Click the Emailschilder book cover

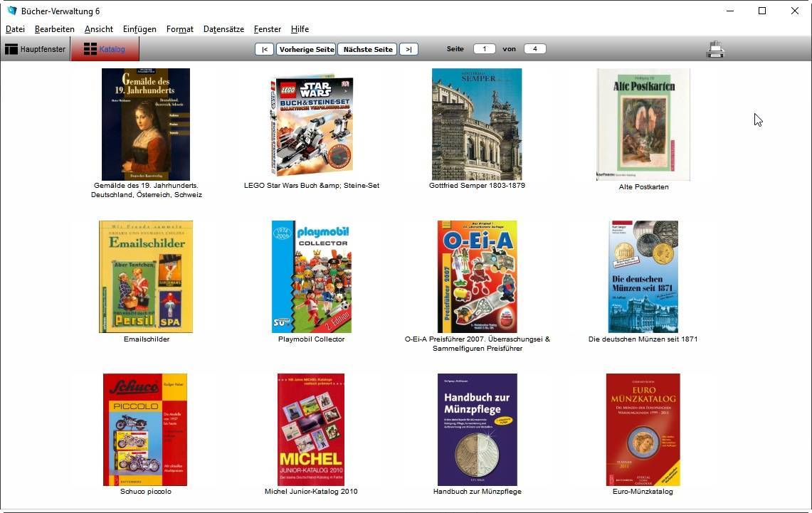(x=146, y=277)
